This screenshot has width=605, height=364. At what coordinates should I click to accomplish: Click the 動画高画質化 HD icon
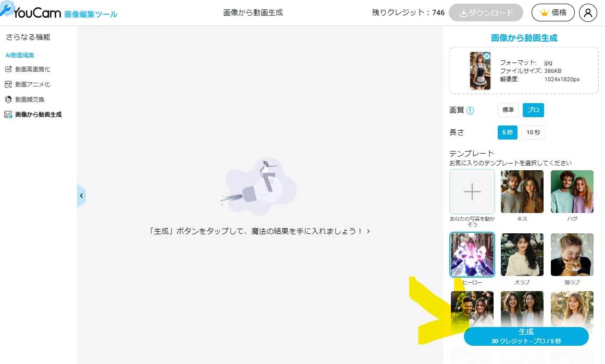8,69
